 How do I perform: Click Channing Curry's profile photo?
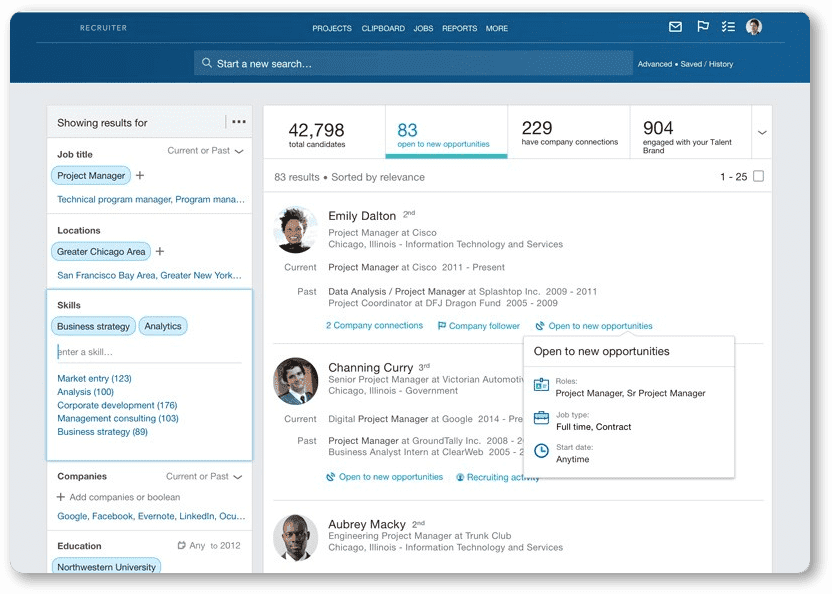[x=296, y=381]
